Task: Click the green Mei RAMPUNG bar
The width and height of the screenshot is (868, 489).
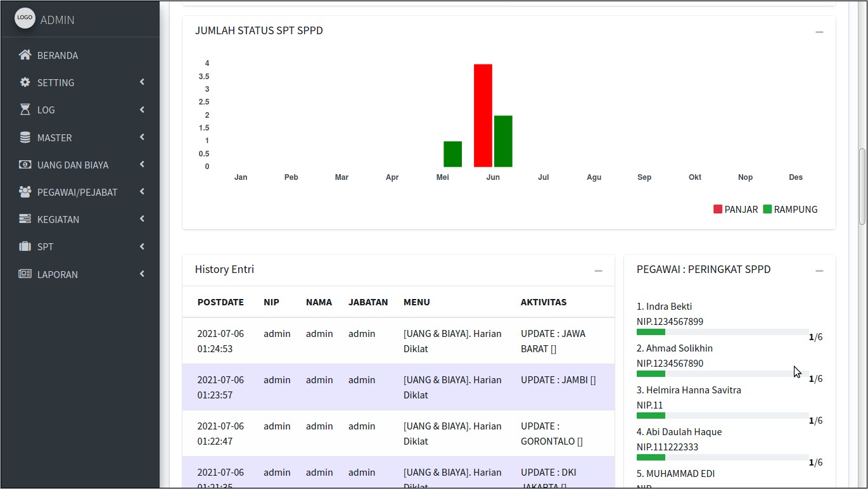Action: (x=452, y=154)
